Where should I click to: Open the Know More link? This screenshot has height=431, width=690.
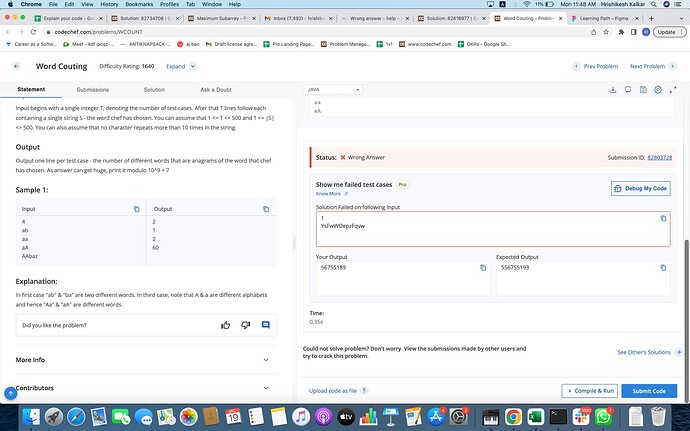[x=332, y=194]
